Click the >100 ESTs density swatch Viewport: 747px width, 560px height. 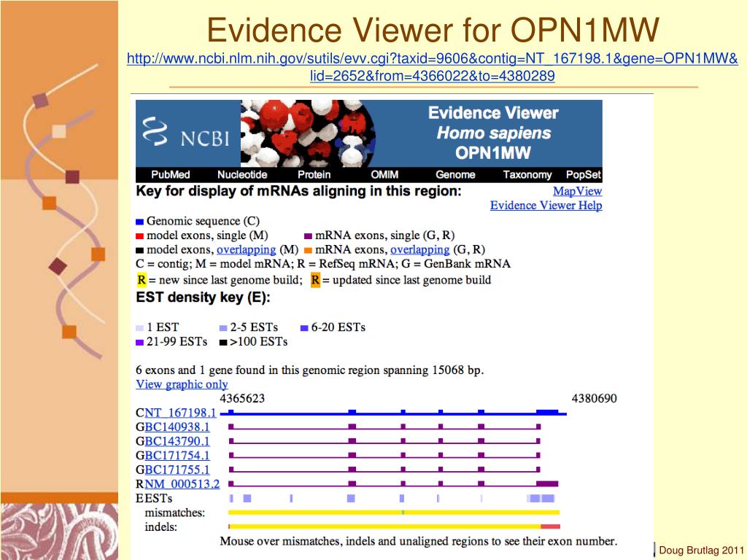[223, 343]
